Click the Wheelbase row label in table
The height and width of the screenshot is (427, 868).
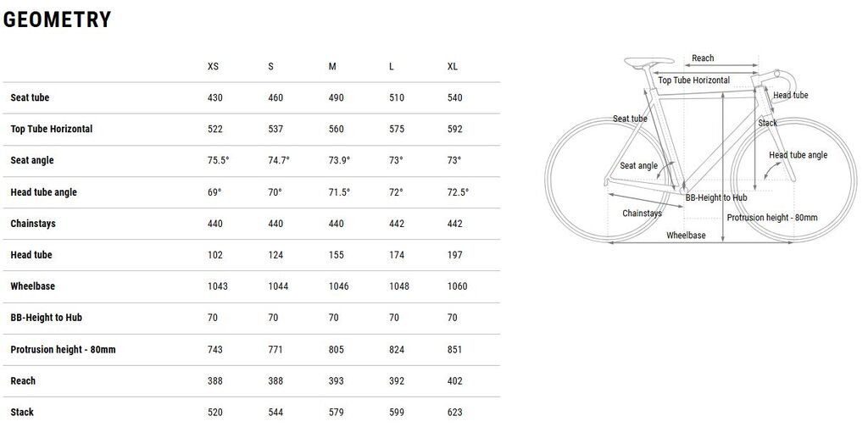tap(32, 286)
